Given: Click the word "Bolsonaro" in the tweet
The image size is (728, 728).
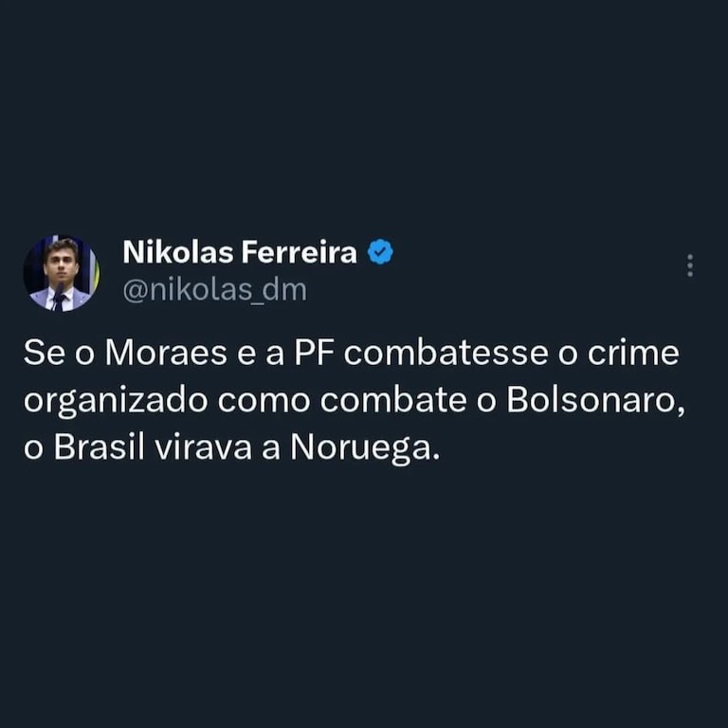Looking at the screenshot, I should pos(595,400).
